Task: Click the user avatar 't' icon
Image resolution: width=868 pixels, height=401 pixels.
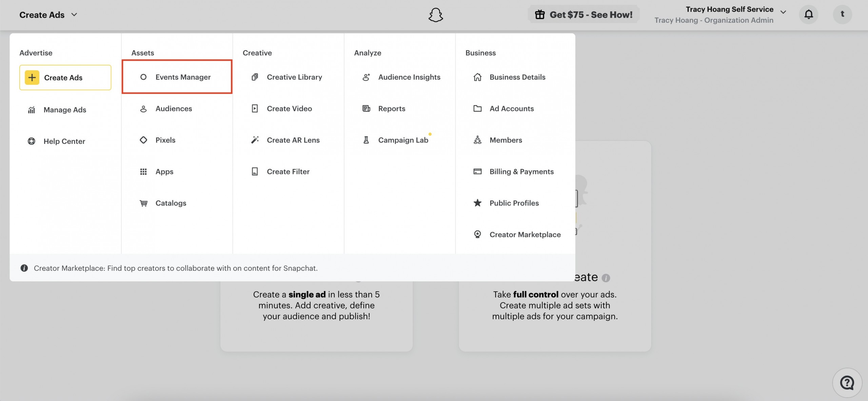Action: click(x=842, y=14)
